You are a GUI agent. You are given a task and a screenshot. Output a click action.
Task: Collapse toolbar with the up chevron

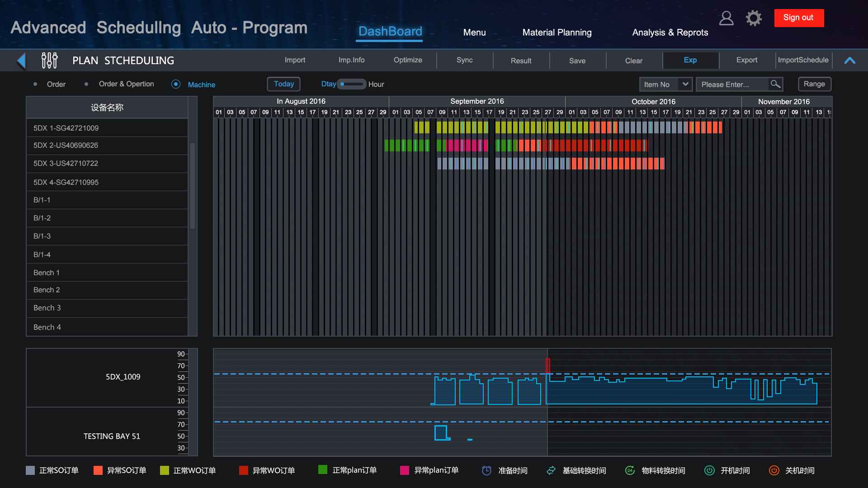click(x=849, y=61)
